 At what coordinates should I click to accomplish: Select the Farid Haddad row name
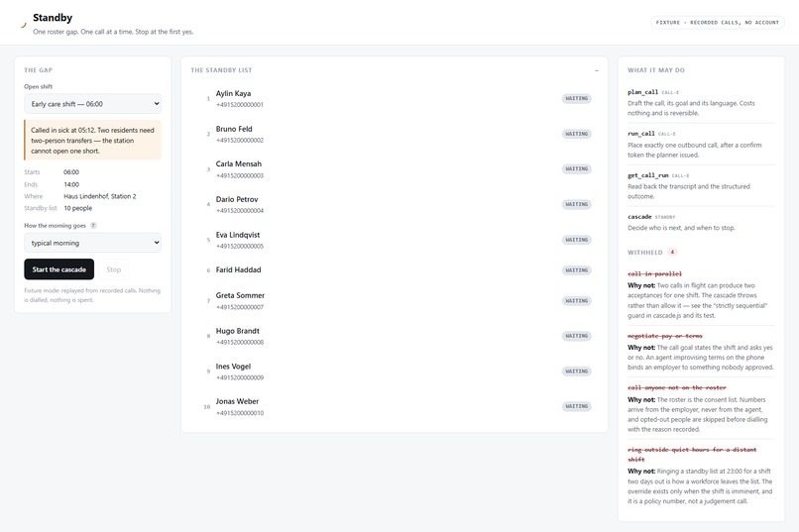pos(238,269)
